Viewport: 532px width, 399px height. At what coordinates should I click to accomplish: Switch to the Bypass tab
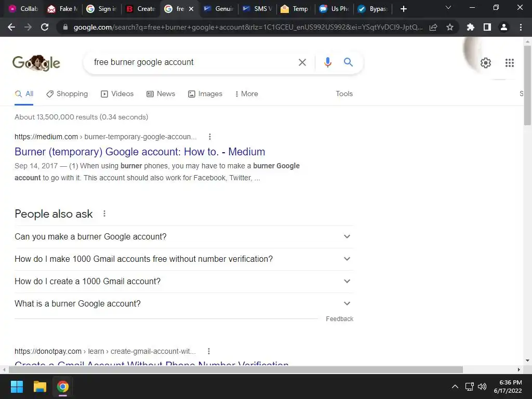pyautogui.click(x=373, y=9)
